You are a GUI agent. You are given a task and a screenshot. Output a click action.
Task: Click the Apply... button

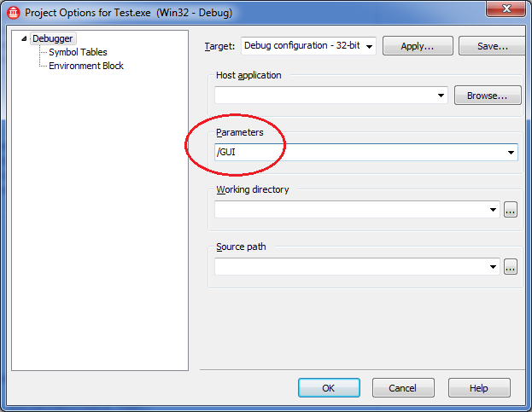point(418,46)
